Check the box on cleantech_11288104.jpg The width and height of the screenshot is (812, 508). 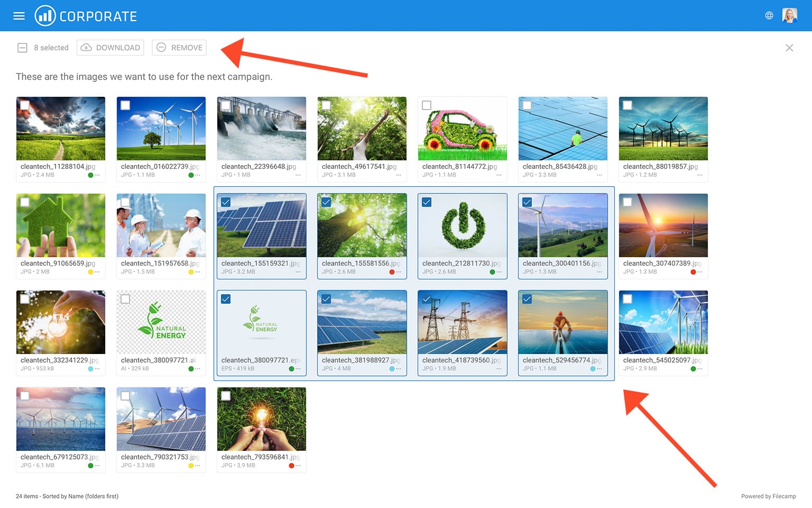pos(25,105)
